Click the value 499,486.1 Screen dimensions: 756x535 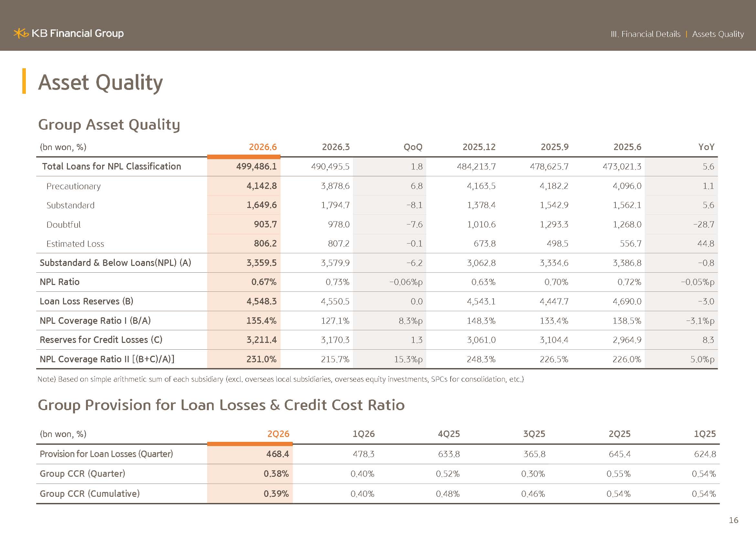click(x=257, y=167)
